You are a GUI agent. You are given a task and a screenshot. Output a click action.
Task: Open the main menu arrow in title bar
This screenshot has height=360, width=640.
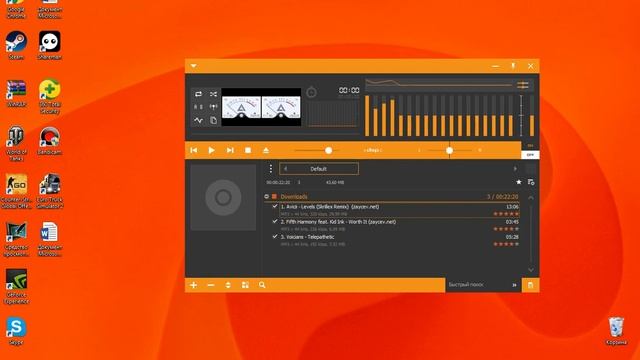tap(193, 66)
